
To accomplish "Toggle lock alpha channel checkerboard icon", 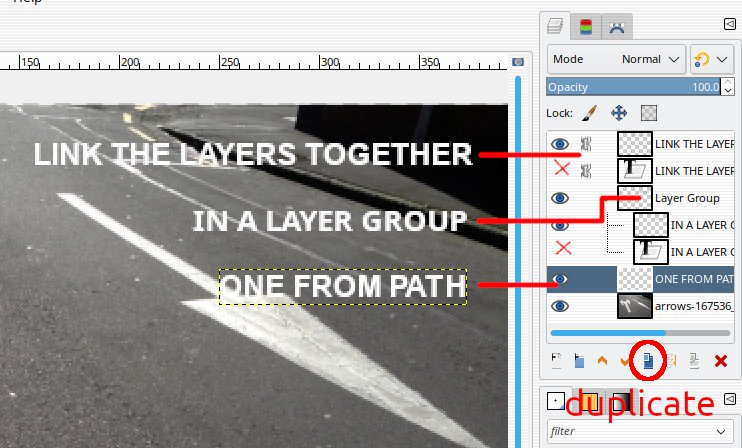I will (648, 113).
